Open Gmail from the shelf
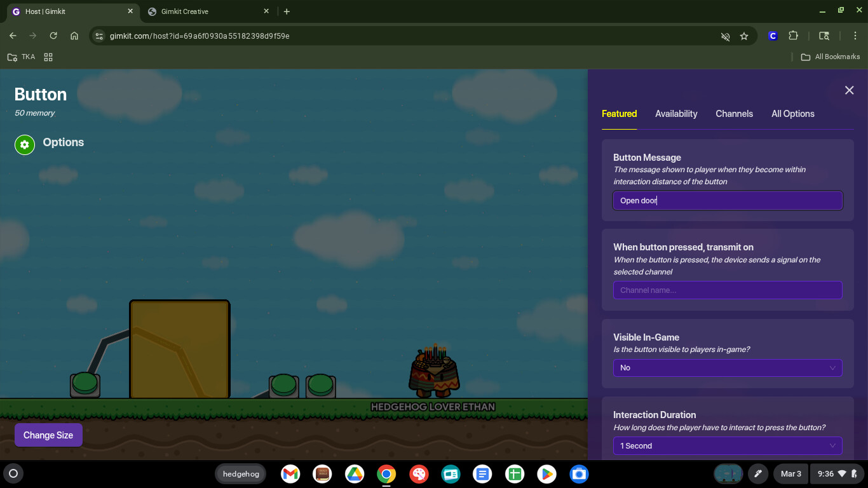The image size is (868, 488). click(x=290, y=474)
